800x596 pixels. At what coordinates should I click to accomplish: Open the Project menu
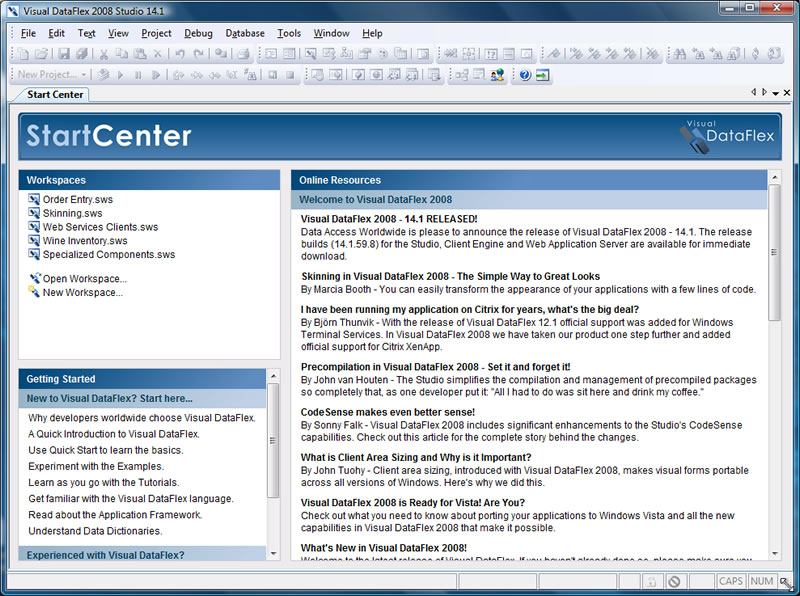coord(156,33)
